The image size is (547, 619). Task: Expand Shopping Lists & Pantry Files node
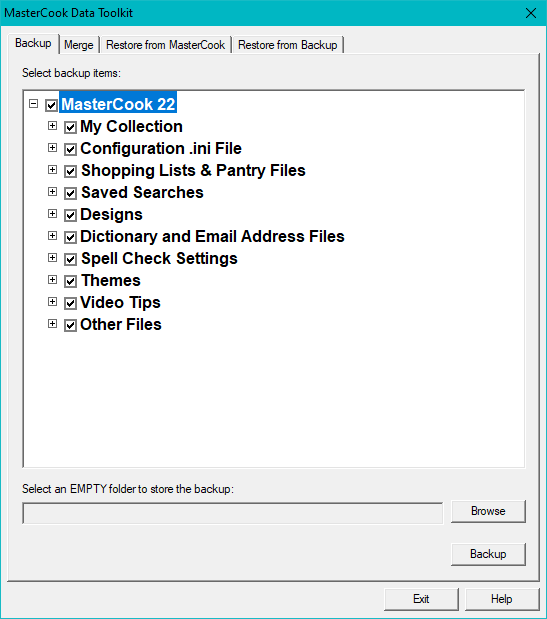click(52, 169)
